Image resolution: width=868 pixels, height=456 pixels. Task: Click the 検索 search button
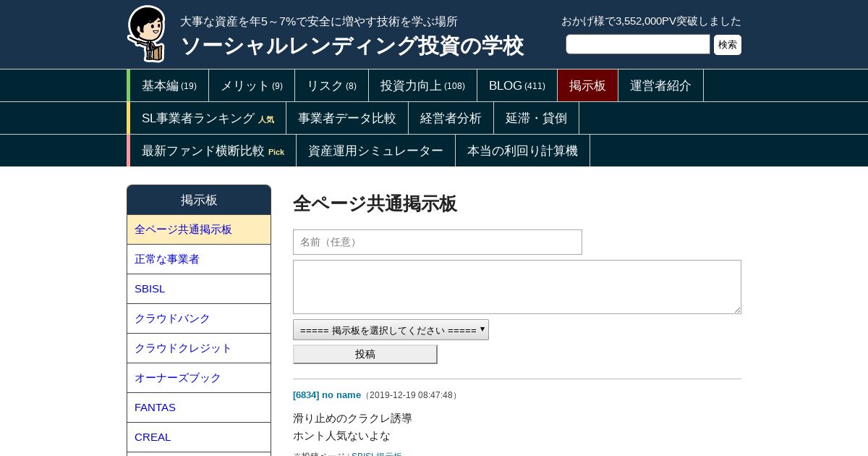[728, 45]
